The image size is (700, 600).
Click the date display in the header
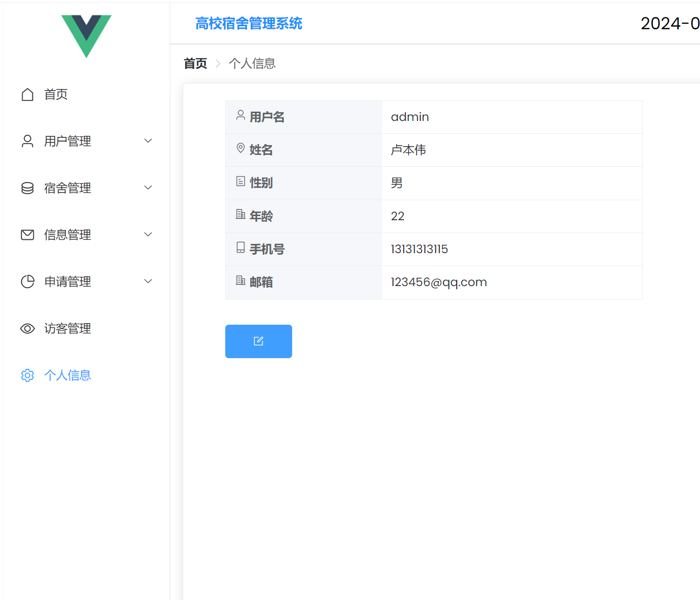click(x=670, y=24)
